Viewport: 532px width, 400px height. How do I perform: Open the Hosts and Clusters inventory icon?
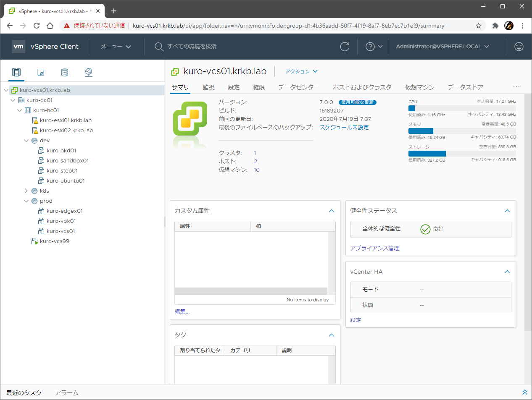(x=16, y=72)
